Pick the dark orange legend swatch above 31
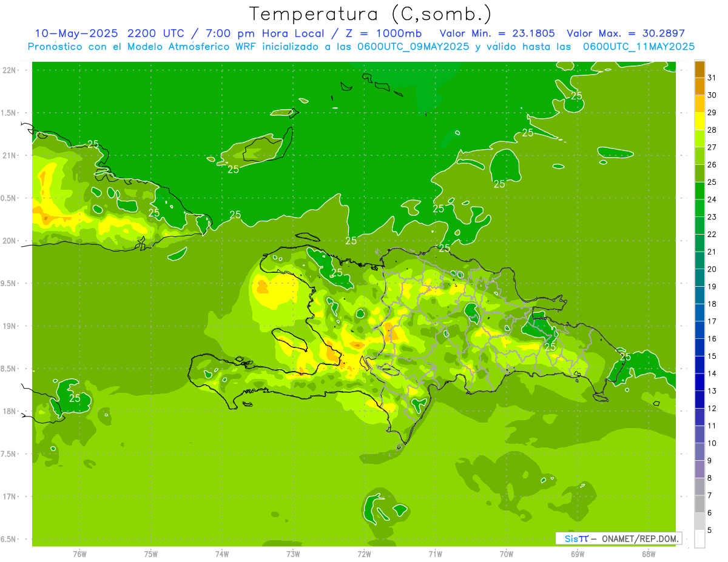This screenshot has width=728, height=562. coord(699,69)
